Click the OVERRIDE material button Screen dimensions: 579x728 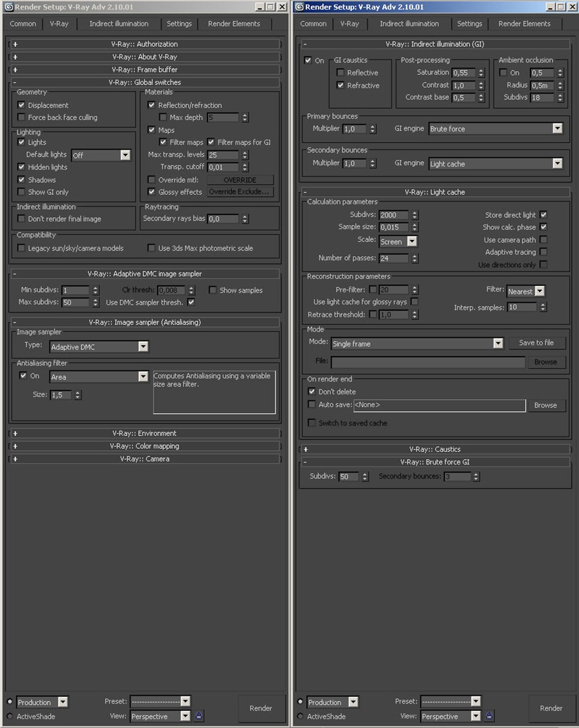240,180
